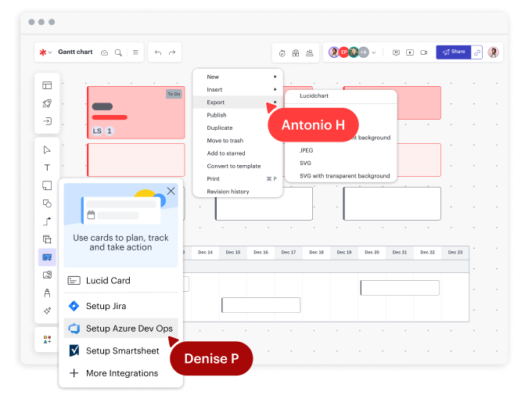Open the hamburger menu next to search
The image size is (532, 399).
[x=135, y=52]
